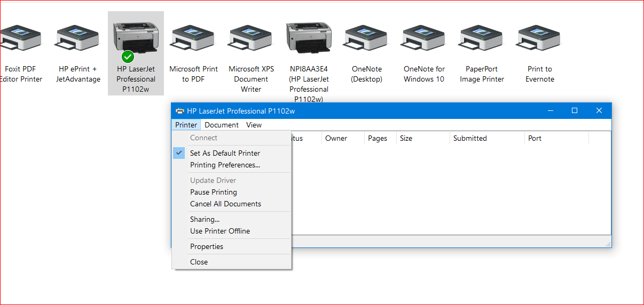Image resolution: width=644 pixels, height=305 pixels.
Task: Select the Microsoft Print to PDF icon
Action: (x=193, y=38)
